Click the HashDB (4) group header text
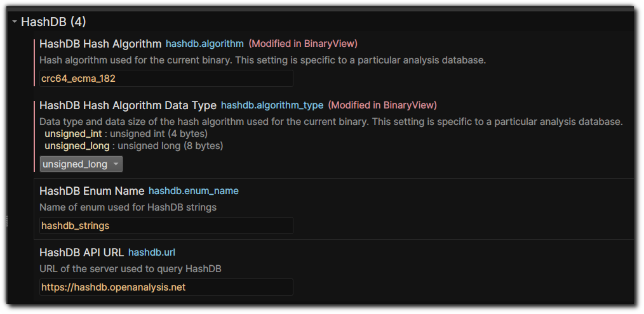This screenshot has height=314, width=644. click(x=53, y=22)
